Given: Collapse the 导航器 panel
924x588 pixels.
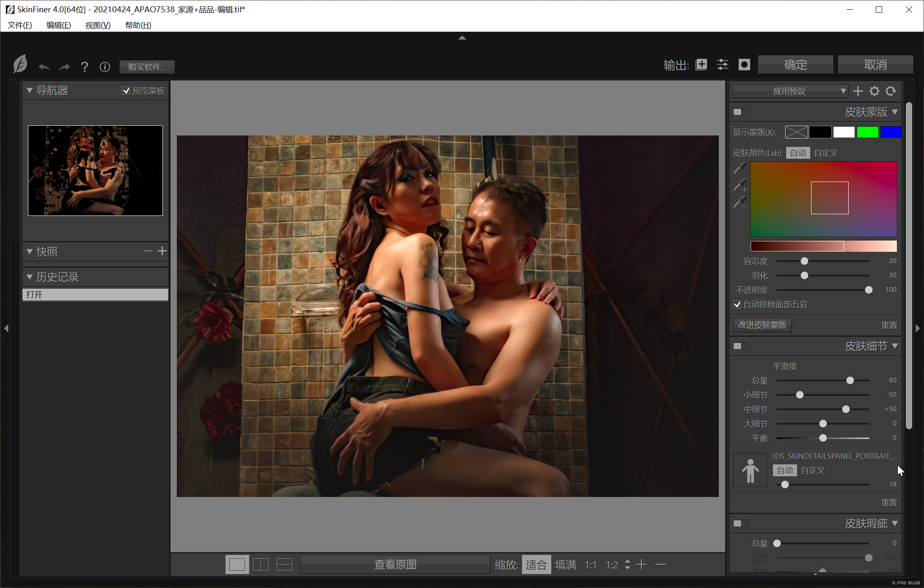Looking at the screenshot, I should pos(30,90).
